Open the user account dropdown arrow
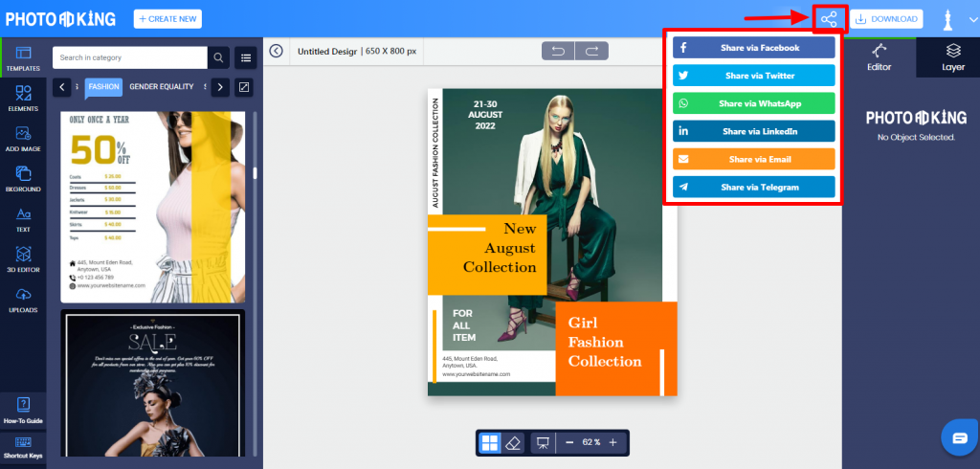The width and height of the screenshot is (980, 469). coord(972,19)
